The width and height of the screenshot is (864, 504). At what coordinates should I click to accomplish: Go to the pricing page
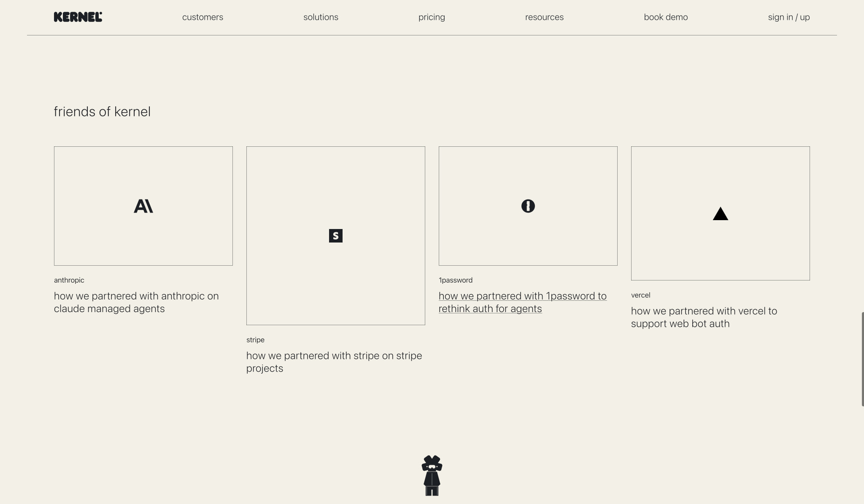click(432, 17)
